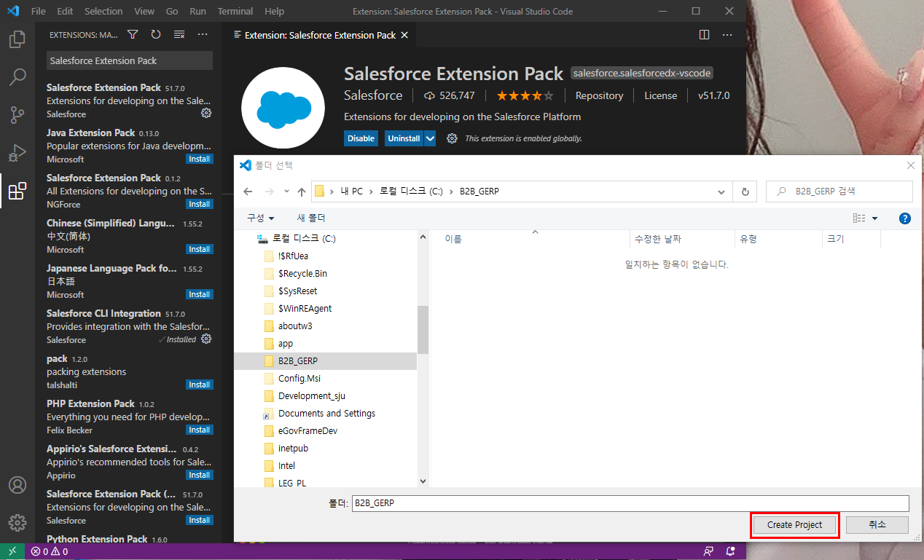Open the folder dialog help icon
Screen dimensions: 924x560
[x=905, y=218]
